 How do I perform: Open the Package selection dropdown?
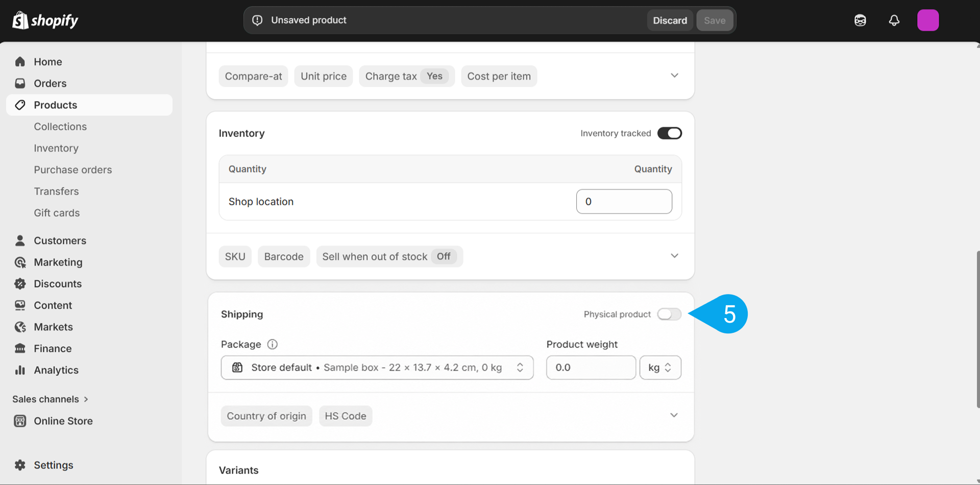[377, 368]
